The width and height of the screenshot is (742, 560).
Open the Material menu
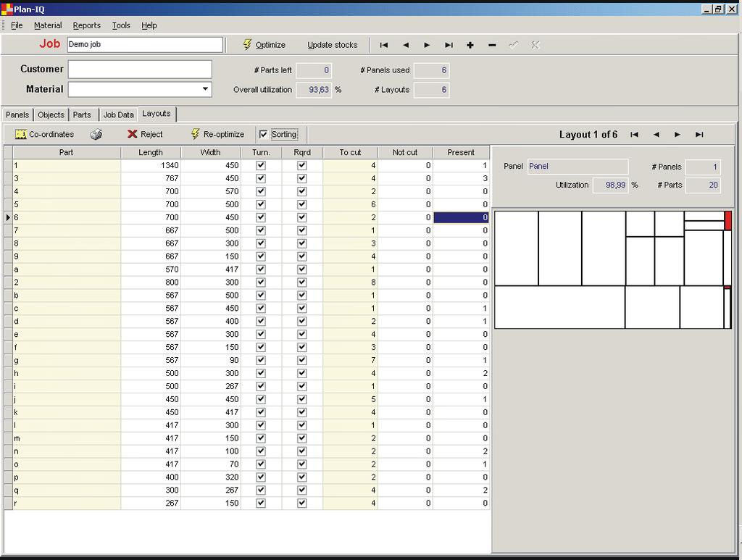48,25
